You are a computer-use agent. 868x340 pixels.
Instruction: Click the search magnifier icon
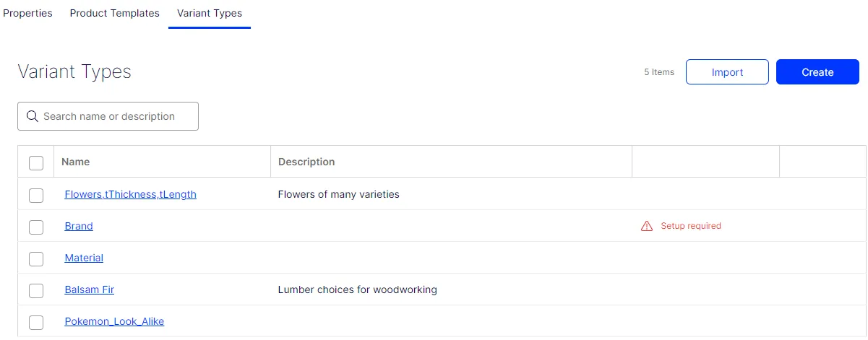[32, 116]
